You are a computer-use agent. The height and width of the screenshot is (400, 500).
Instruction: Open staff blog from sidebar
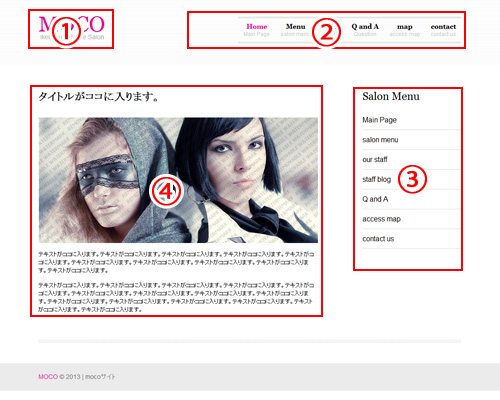376,179
